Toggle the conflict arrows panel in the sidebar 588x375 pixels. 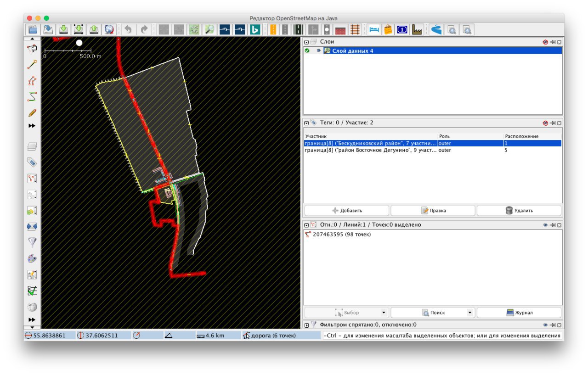[32, 227]
